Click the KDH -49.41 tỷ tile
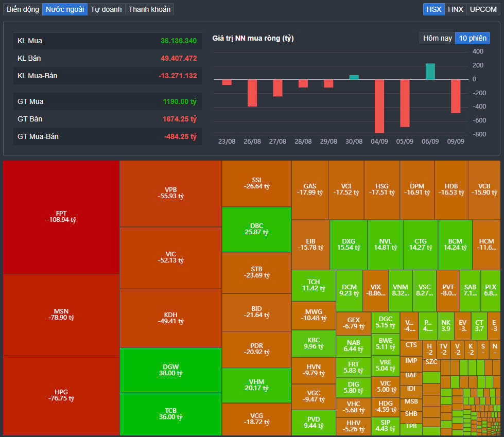 point(171,318)
